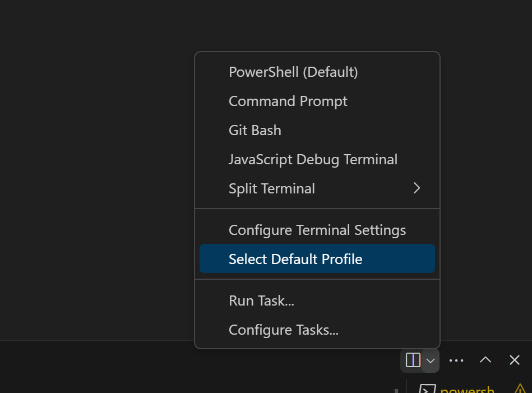Viewport: 532px width, 393px height.
Task: Expand the Split Terminal submenu arrow
Action: 417,188
